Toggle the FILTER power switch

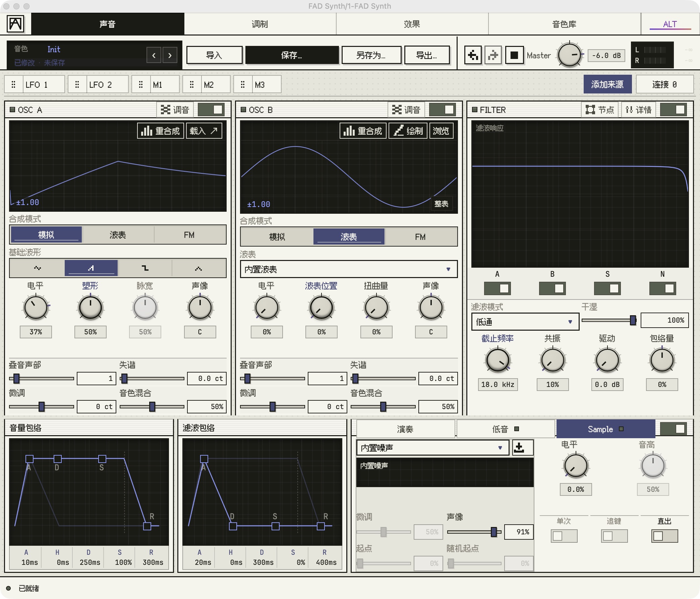pos(673,110)
